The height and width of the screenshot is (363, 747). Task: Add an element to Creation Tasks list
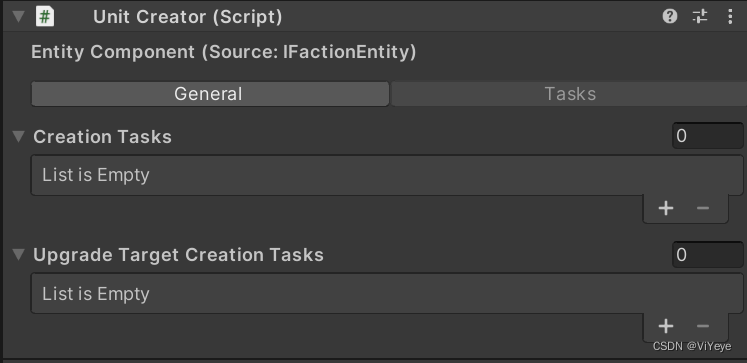pyautogui.click(x=666, y=208)
